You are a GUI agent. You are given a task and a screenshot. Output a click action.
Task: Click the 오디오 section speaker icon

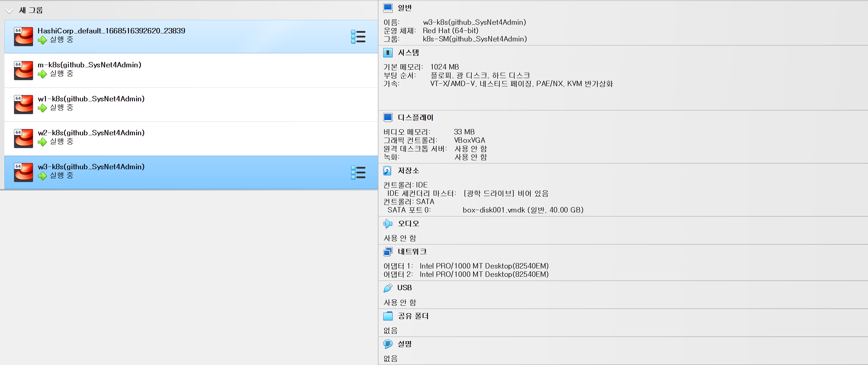coord(388,223)
